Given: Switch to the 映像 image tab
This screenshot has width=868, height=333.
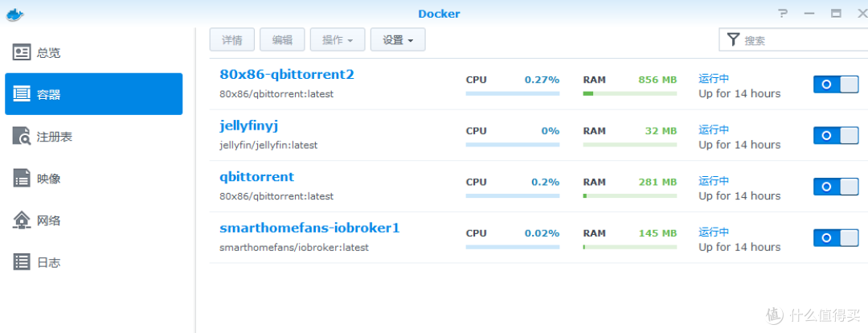Looking at the screenshot, I should pos(93,179).
